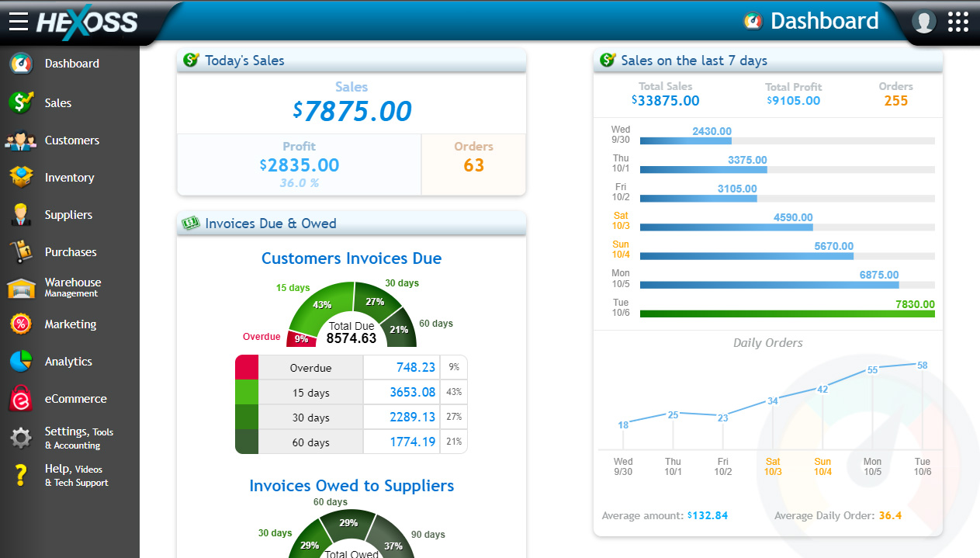Click the Wed 9/30 sales bar 2430.00

pos(685,141)
